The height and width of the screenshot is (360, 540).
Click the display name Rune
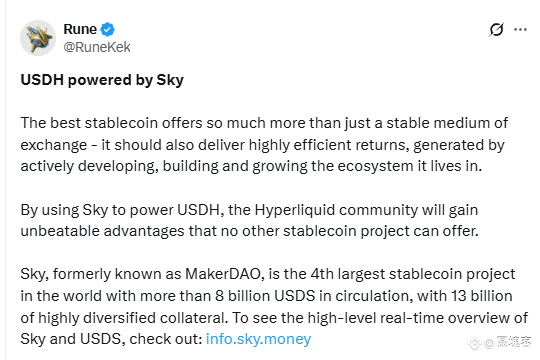tap(80, 29)
